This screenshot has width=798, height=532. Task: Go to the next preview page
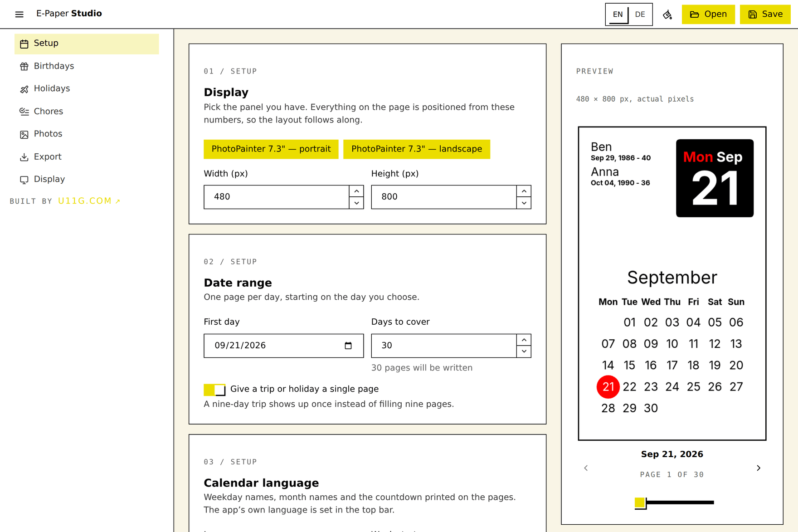(x=759, y=468)
